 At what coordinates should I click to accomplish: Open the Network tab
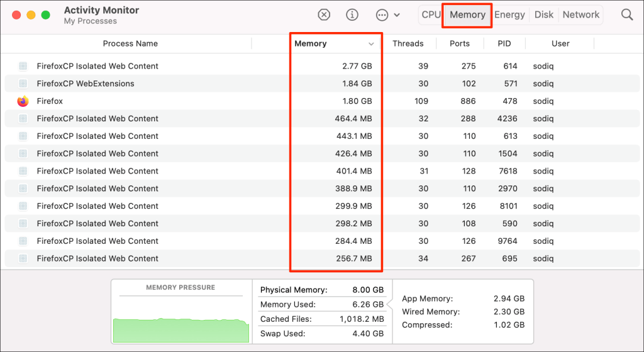[580, 14]
